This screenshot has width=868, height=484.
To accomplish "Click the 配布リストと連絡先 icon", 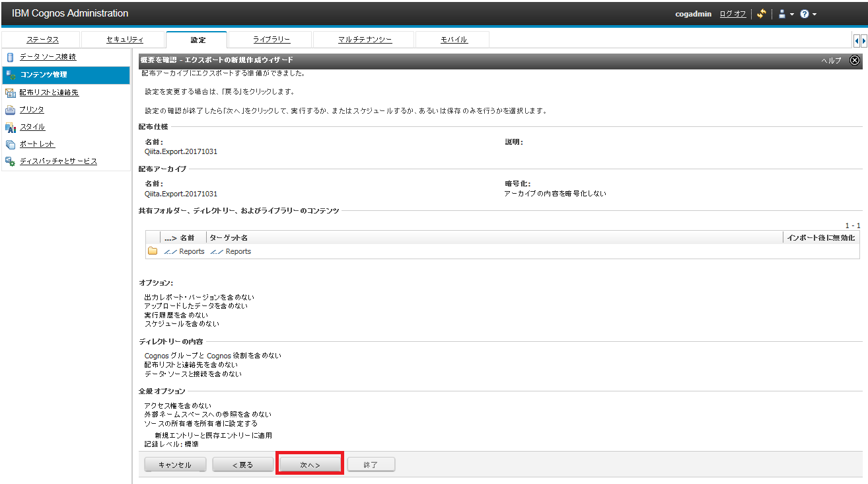I will pyautogui.click(x=10, y=93).
